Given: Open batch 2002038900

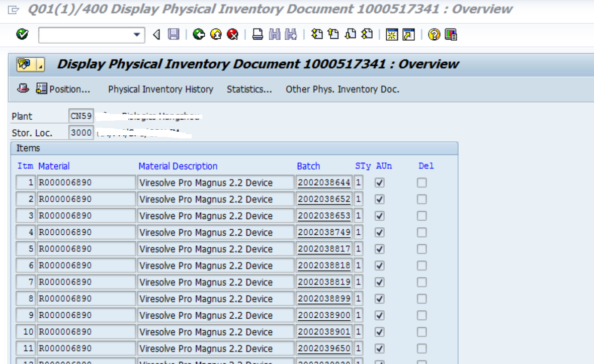Looking at the screenshot, I should 324,315.
